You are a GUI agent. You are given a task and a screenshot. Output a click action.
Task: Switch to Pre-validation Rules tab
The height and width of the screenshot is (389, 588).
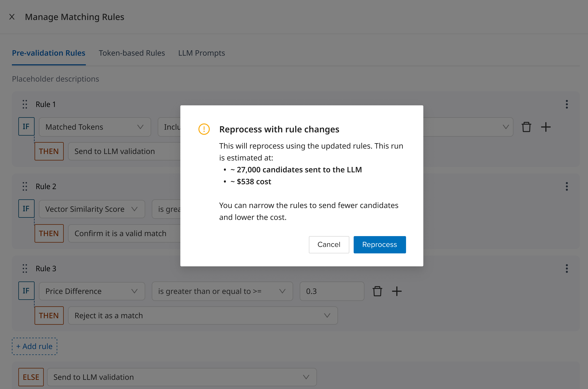pos(49,53)
